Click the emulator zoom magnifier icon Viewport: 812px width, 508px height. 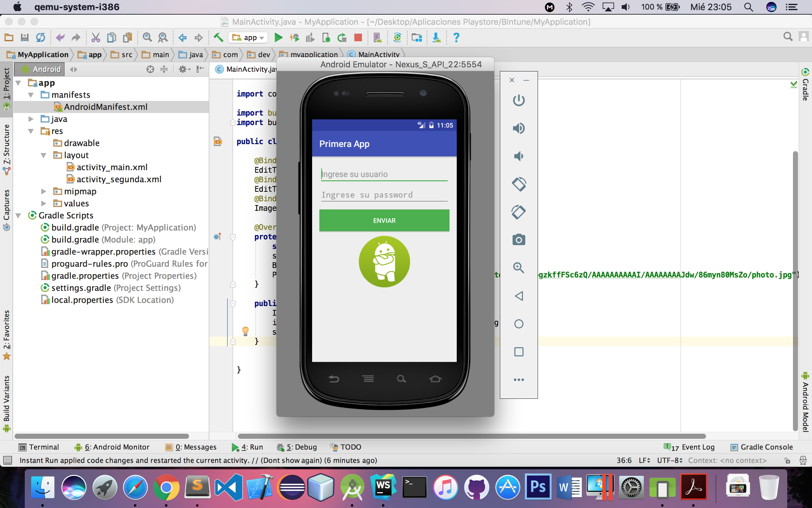(x=519, y=268)
